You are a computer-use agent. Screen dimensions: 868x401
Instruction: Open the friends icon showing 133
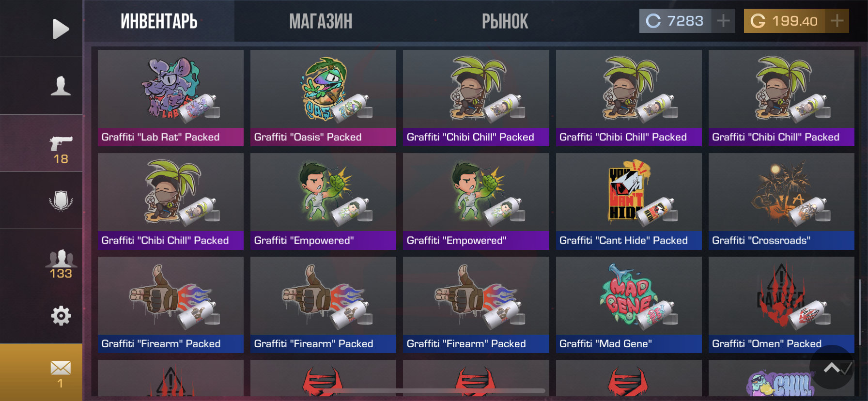coord(61,264)
